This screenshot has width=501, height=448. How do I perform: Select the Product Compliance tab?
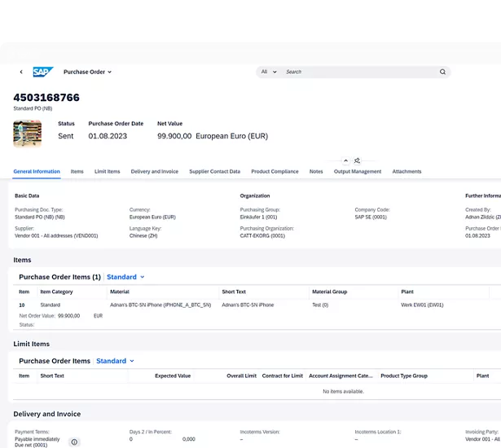pos(275,172)
